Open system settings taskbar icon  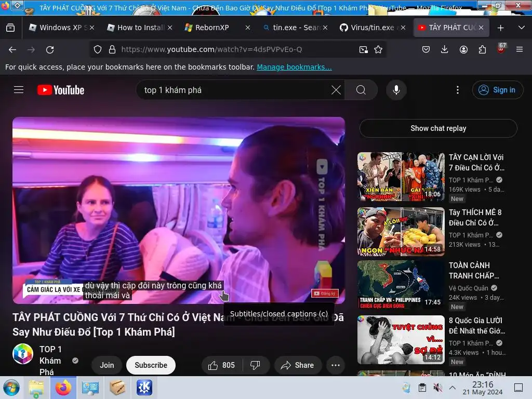point(90,388)
